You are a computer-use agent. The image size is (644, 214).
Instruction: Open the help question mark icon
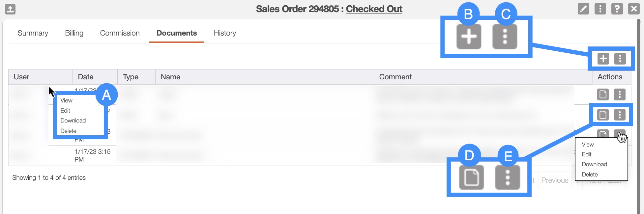(x=617, y=9)
